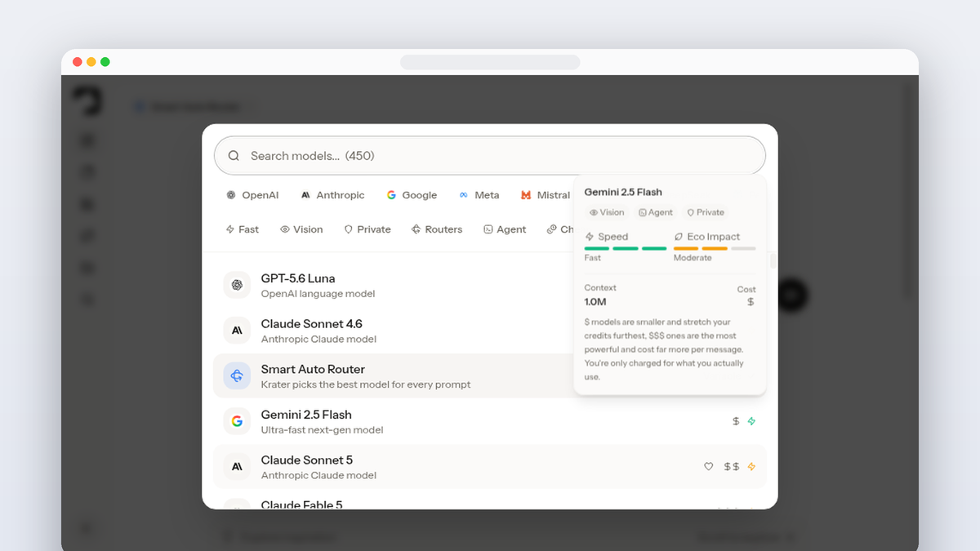Click the Private tag in the Gemini tooltip
This screenshot has height=551, width=980.
[x=706, y=212]
